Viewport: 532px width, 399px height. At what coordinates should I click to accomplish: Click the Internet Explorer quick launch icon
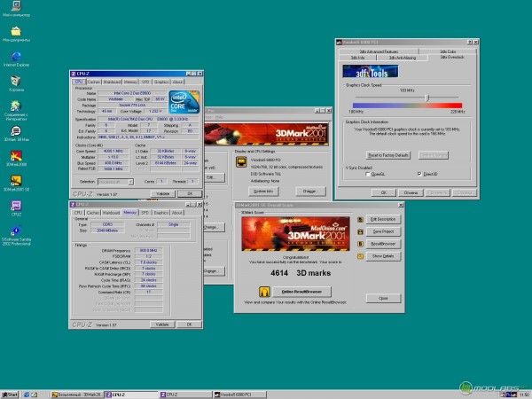27,395
